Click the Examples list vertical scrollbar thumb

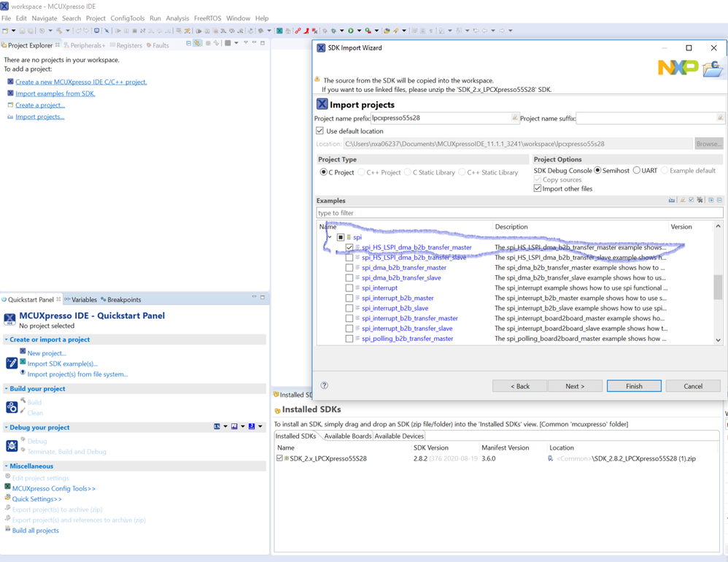718,287
